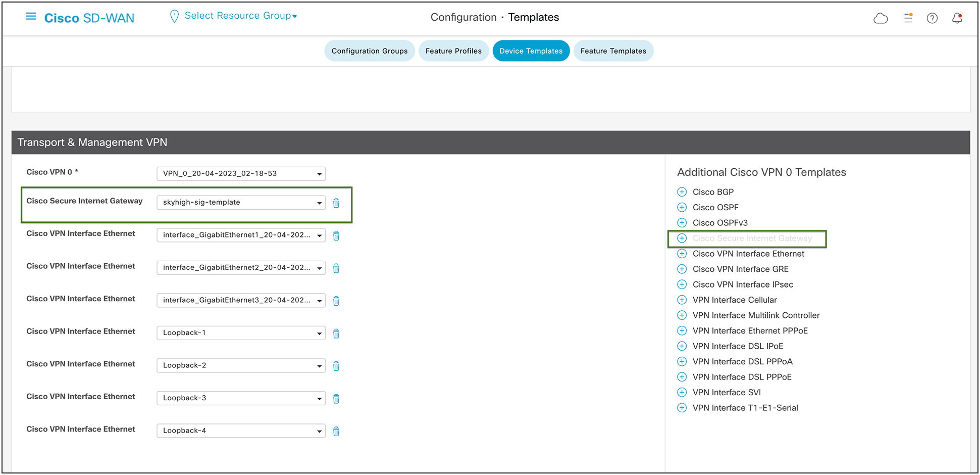
Task: Open the notifications bell
Action: 957,18
